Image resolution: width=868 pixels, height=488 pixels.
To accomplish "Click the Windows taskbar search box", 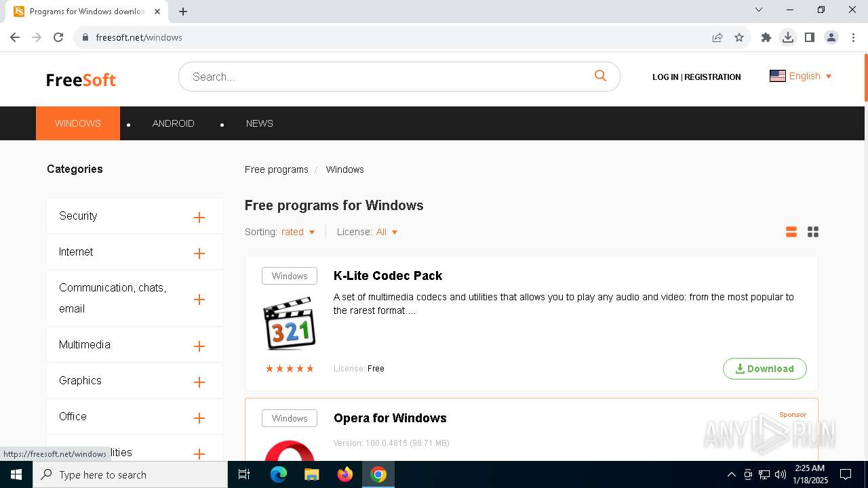I will coord(130,474).
